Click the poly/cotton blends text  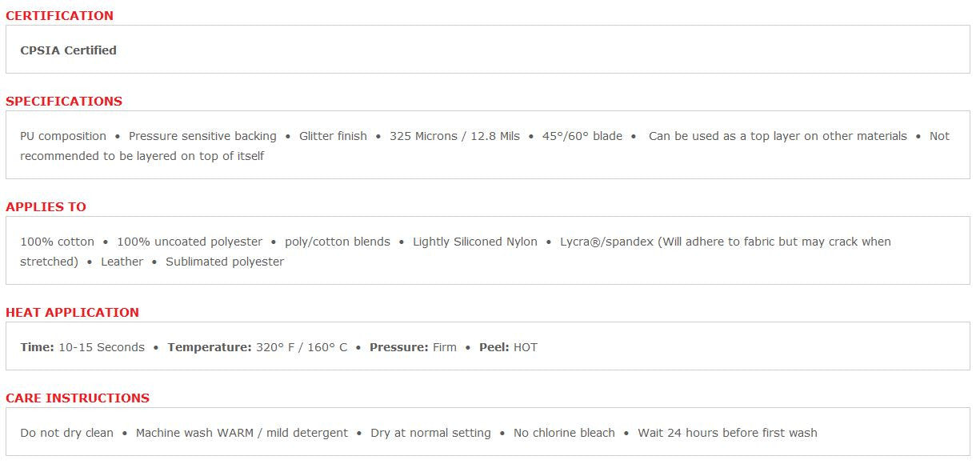(x=338, y=242)
